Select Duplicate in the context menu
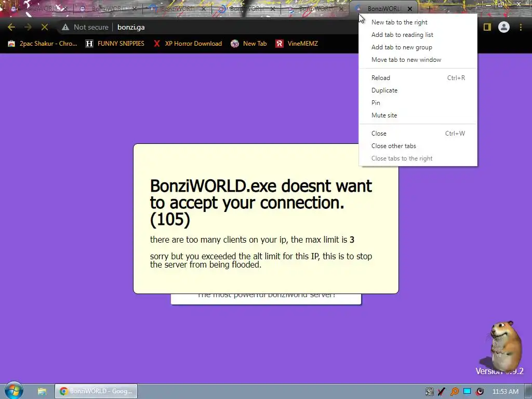The height and width of the screenshot is (399, 532). point(418,90)
